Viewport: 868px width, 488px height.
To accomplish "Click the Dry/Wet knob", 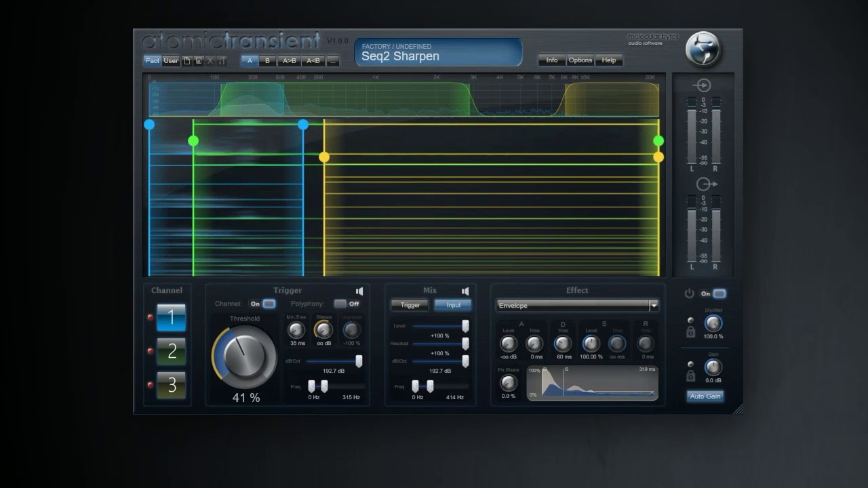I will click(x=713, y=323).
